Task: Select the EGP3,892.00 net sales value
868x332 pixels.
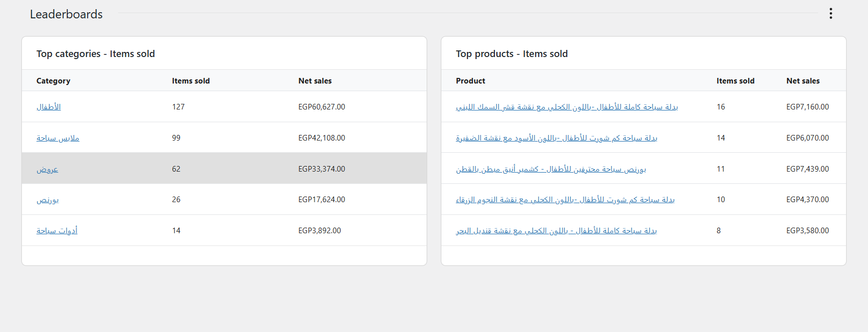Action: 320,231
